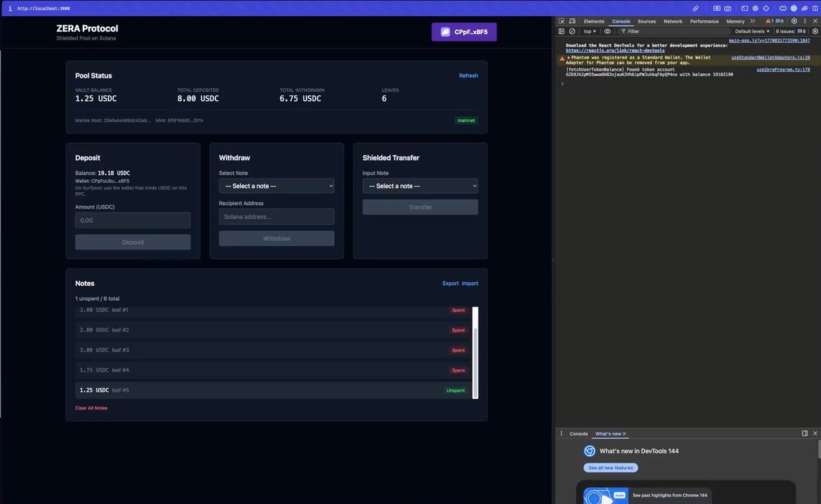Screen dimensions: 821x504
Task: Click the globe icon in browser toolbar
Action: pyautogui.click(x=755, y=8)
